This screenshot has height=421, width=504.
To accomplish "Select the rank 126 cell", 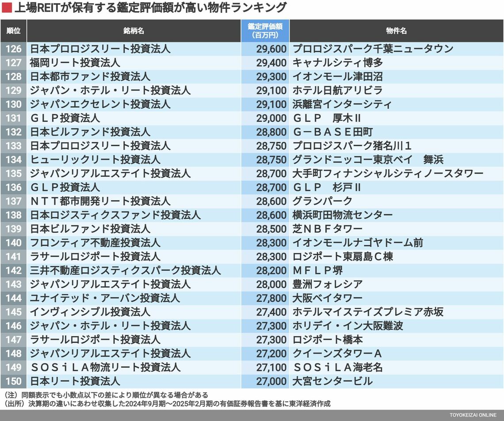I will click(13, 49).
